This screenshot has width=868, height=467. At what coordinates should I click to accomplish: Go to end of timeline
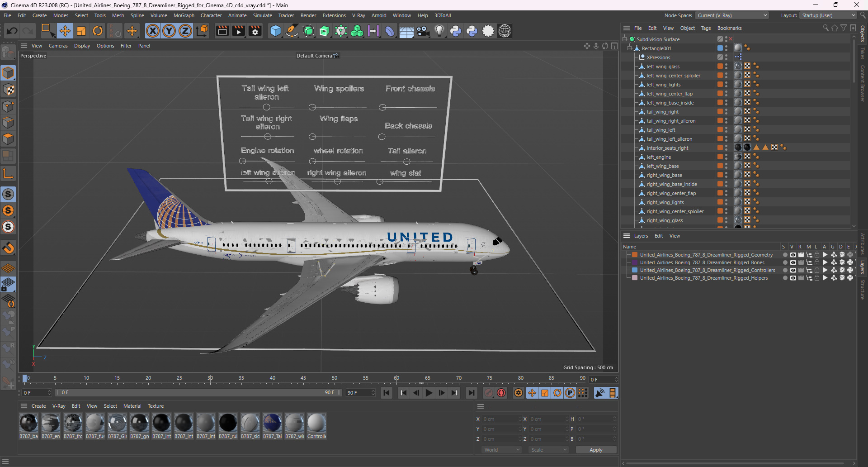click(x=472, y=393)
